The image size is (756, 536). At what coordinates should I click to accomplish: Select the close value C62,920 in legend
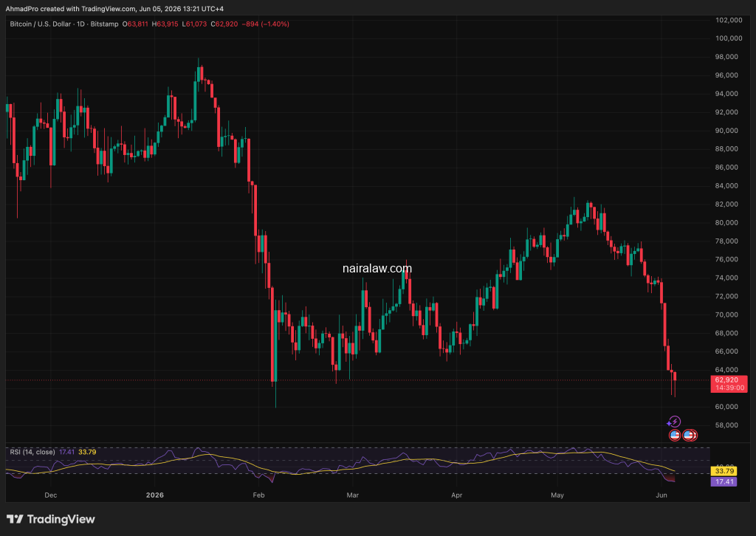coord(224,24)
